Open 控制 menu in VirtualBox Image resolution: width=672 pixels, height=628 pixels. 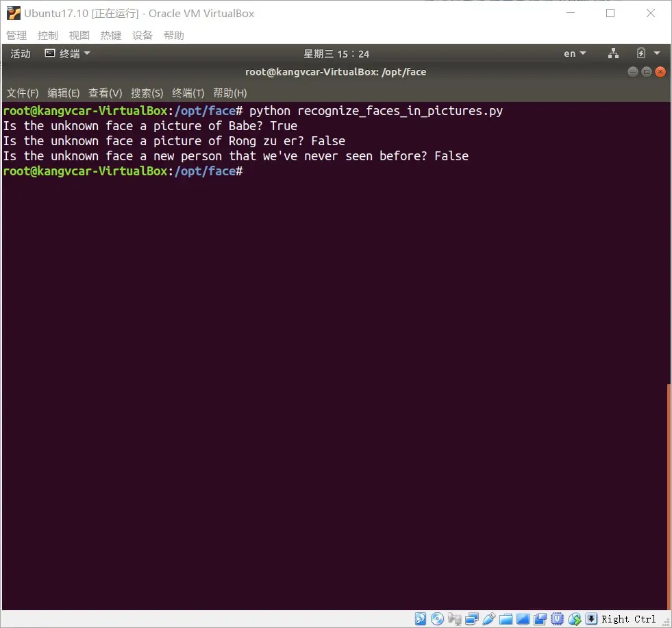click(47, 35)
